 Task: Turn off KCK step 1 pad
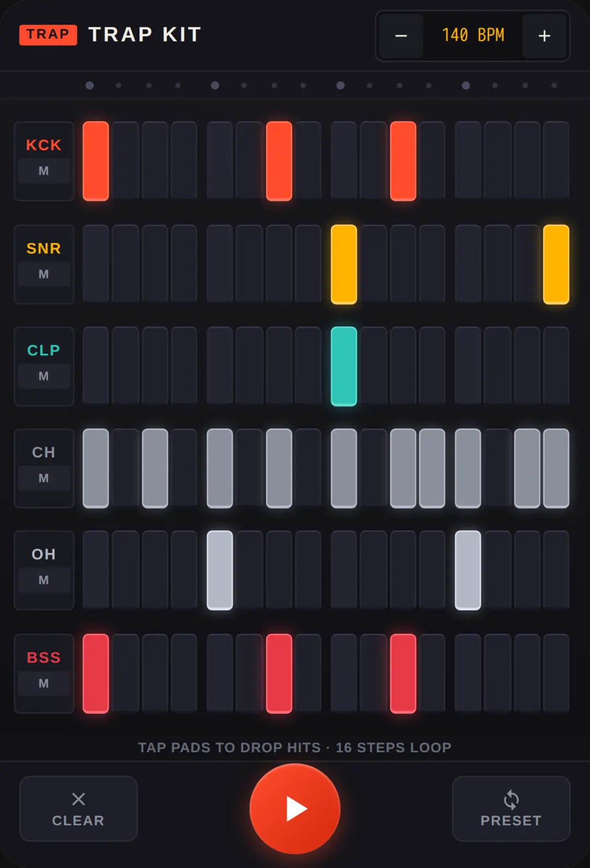click(x=96, y=161)
